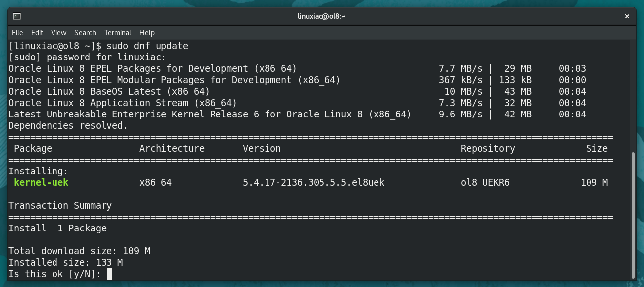The height and width of the screenshot is (287, 644).
Task: Close the linuxiac@ol8 terminal window
Action: coord(627,16)
